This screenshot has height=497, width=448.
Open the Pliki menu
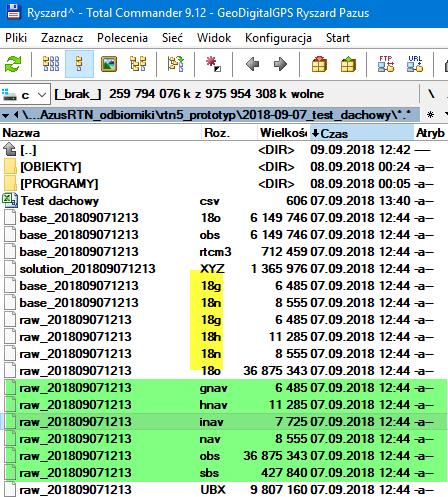16,38
